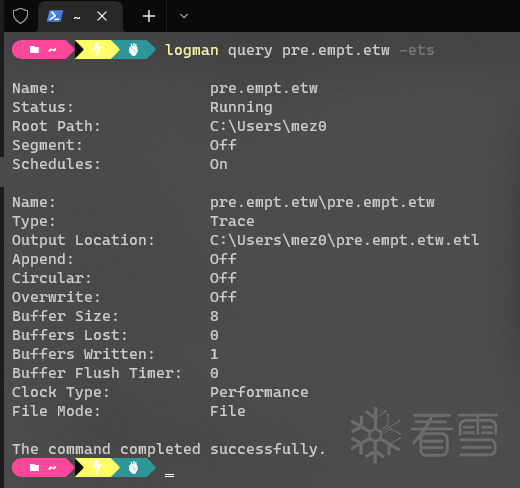Click the teal hand icon in bottom prompt

point(133,468)
